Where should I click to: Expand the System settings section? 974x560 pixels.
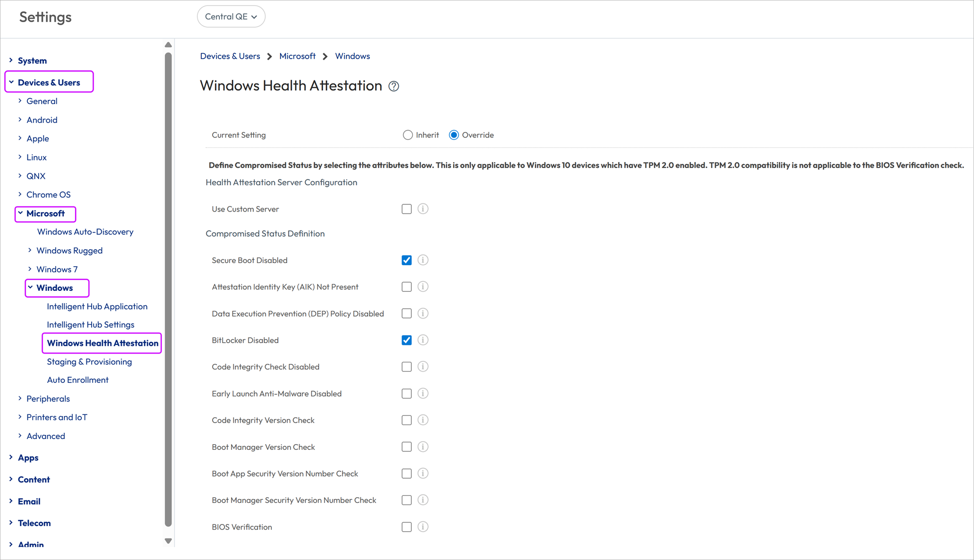[11, 60]
